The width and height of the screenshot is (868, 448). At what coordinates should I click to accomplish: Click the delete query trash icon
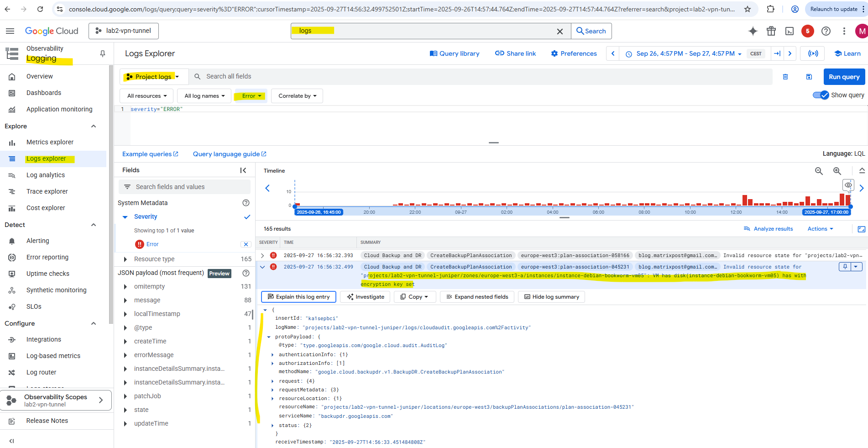(785, 77)
